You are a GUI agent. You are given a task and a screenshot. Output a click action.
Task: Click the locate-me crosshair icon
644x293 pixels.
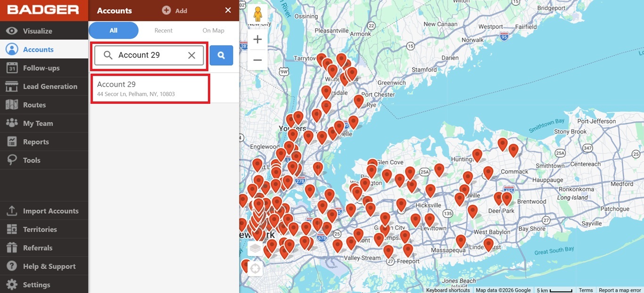(255, 269)
